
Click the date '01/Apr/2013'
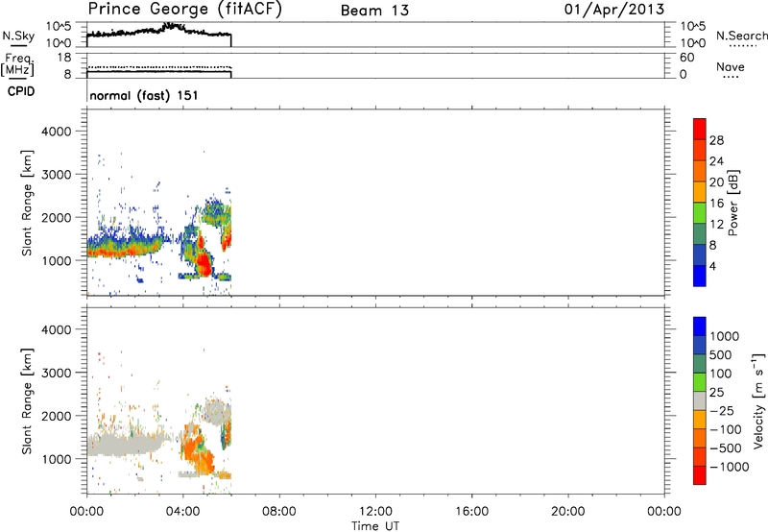click(614, 10)
